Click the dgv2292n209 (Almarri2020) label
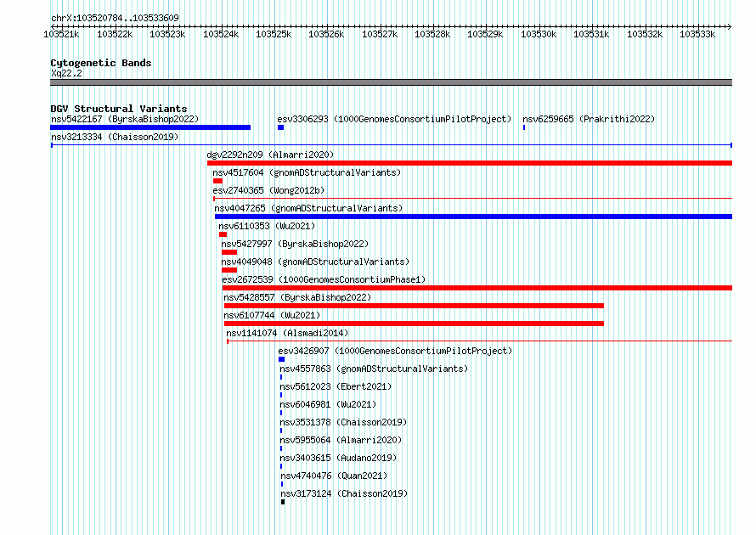756x535 pixels. click(x=270, y=155)
